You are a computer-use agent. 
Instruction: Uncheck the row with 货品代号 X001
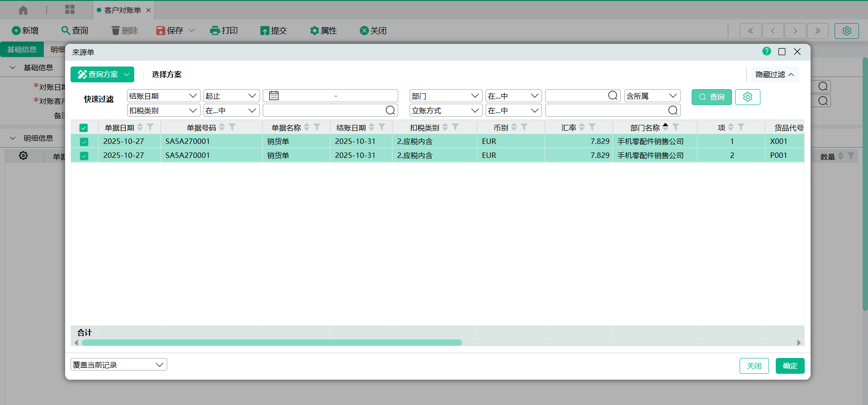click(x=84, y=142)
